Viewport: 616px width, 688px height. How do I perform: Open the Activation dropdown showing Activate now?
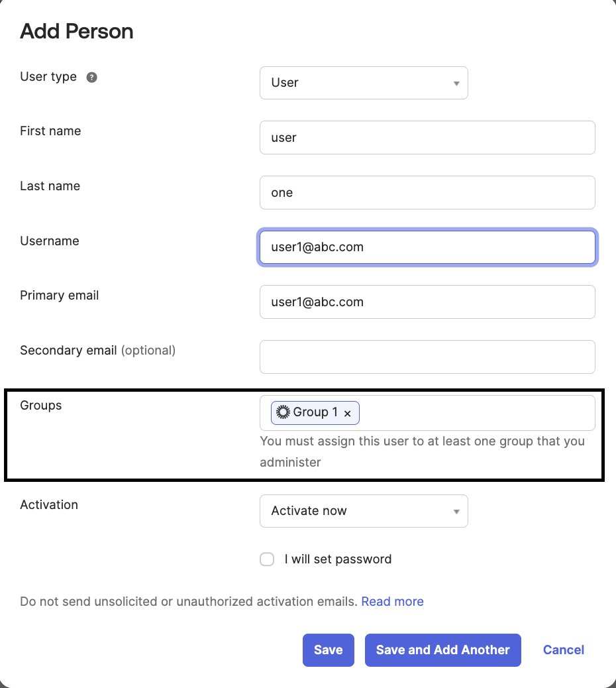coord(364,511)
